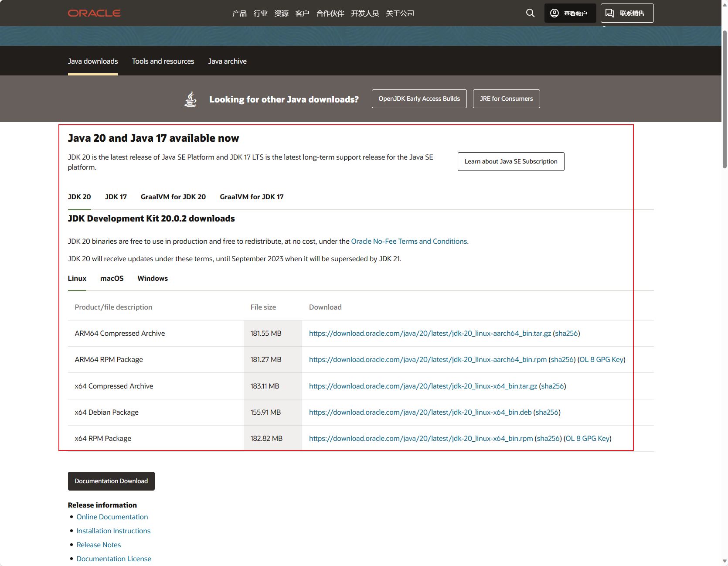Click OpenJDK Early Access Builds button
The image size is (728, 566).
tap(419, 99)
